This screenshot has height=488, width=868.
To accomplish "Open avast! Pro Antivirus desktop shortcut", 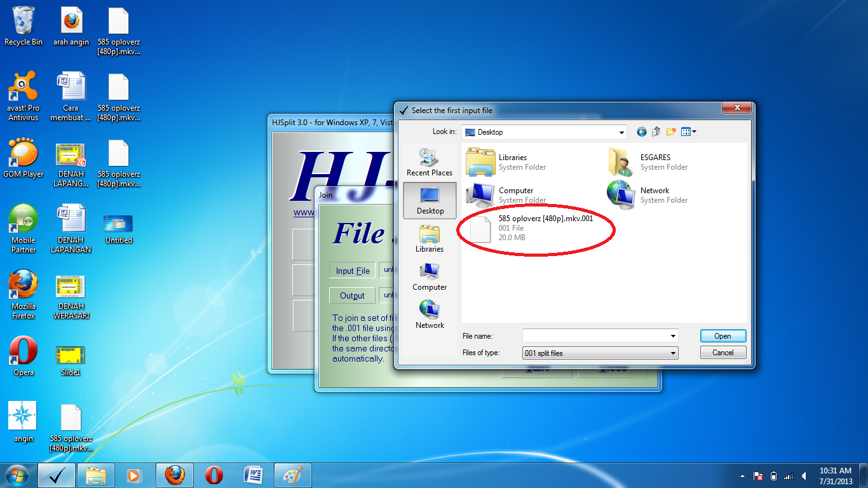I will [24, 97].
